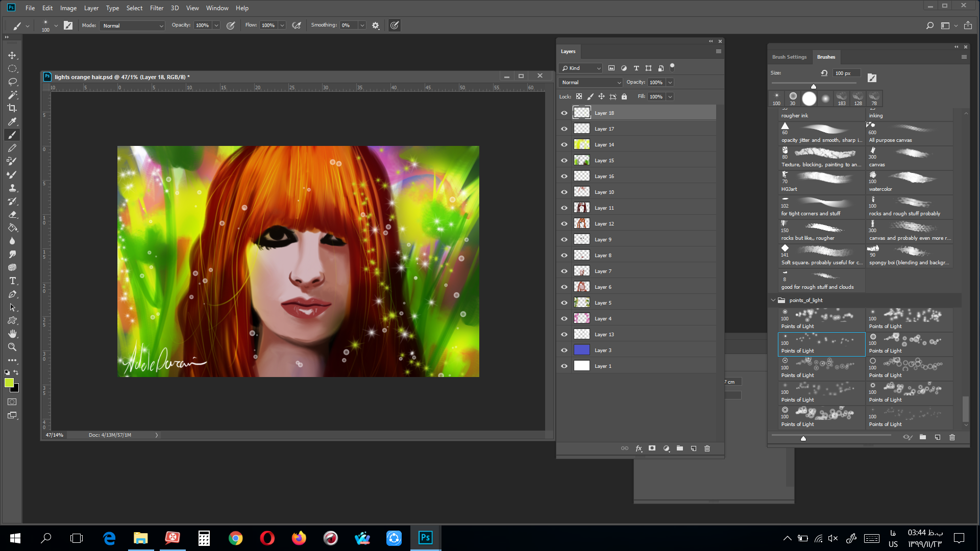Open brush blending Mode dropdown
This screenshot has height=551, width=980.
click(x=132, y=26)
